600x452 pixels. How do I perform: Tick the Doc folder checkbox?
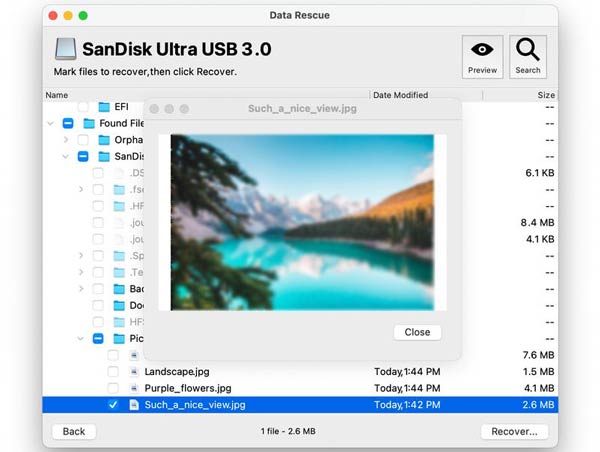pyautogui.click(x=98, y=305)
